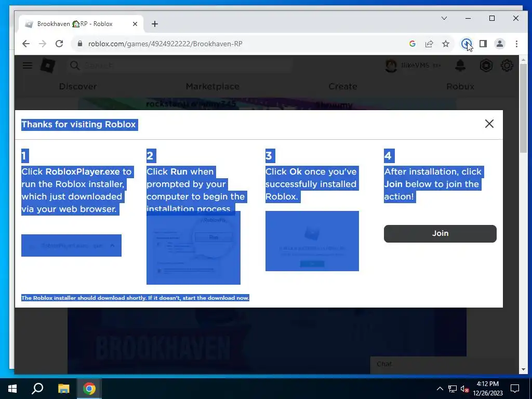
Task: Open the Create tab
Action: point(343,87)
